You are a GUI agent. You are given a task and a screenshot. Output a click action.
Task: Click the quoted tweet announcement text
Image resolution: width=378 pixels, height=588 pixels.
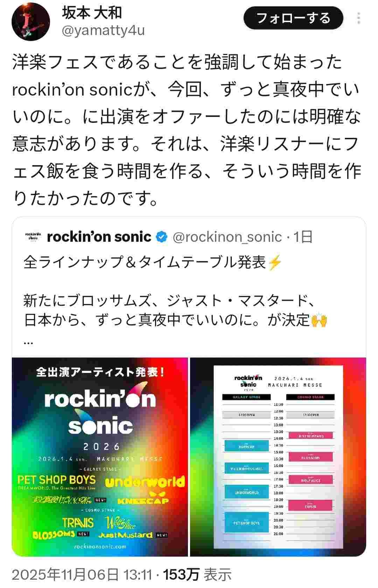click(x=175, y=301)
